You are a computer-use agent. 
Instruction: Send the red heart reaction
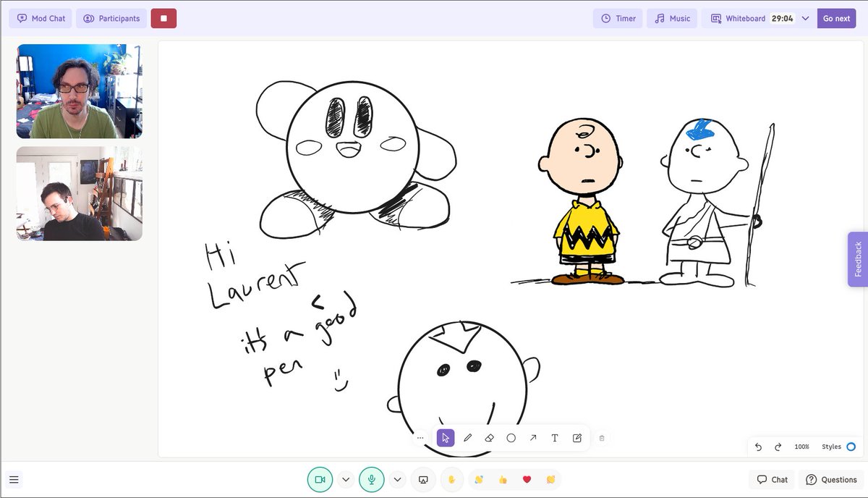click(527, 479)
